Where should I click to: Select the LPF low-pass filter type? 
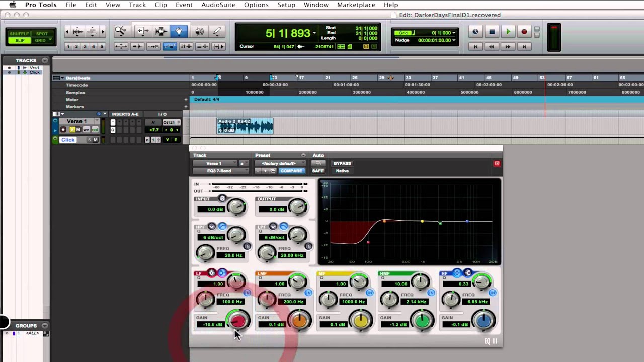[x=284, y=227]
